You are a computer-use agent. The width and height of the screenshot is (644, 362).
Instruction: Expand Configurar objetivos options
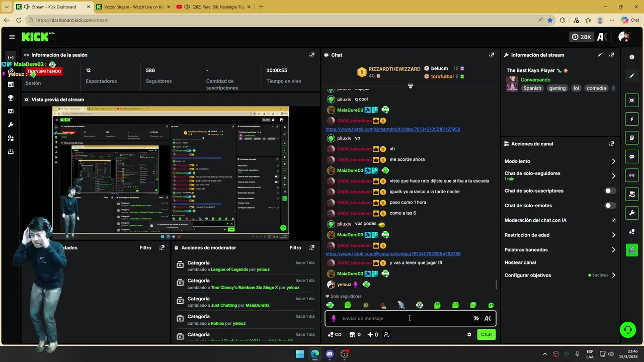coord(613,276)
